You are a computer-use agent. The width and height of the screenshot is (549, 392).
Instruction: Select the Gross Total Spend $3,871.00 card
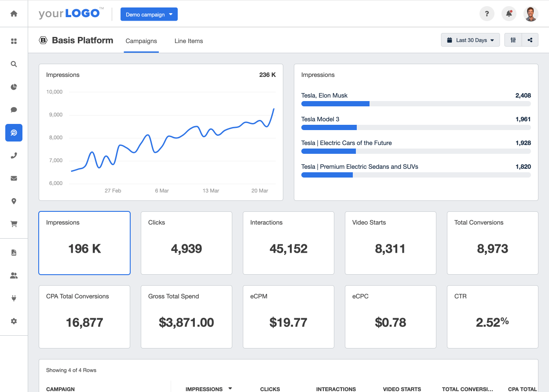[187, 317]
